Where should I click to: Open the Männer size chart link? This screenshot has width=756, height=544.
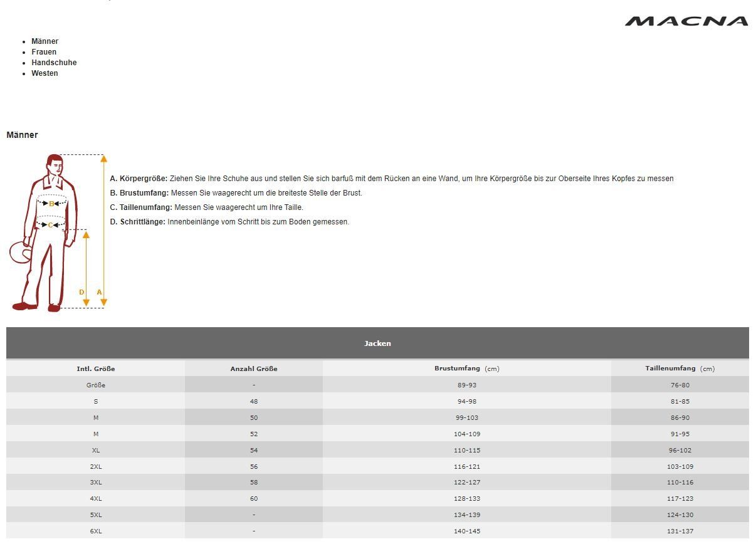[45, 41]
